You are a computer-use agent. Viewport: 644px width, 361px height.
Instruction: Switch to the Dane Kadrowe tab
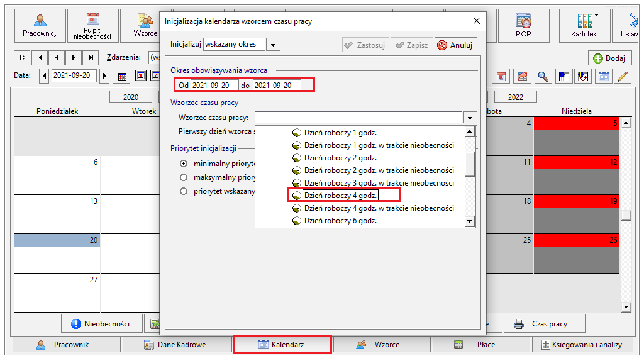click(x=177, y=345)
